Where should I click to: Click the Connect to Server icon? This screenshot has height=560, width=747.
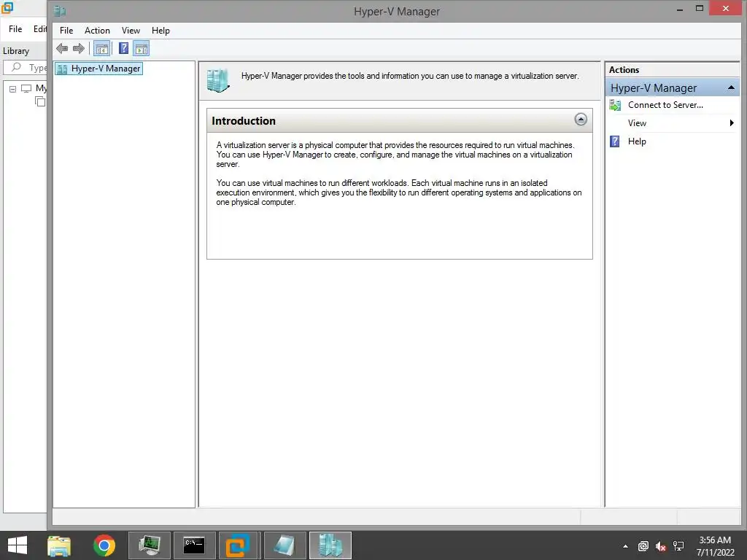tap(615, 105)
